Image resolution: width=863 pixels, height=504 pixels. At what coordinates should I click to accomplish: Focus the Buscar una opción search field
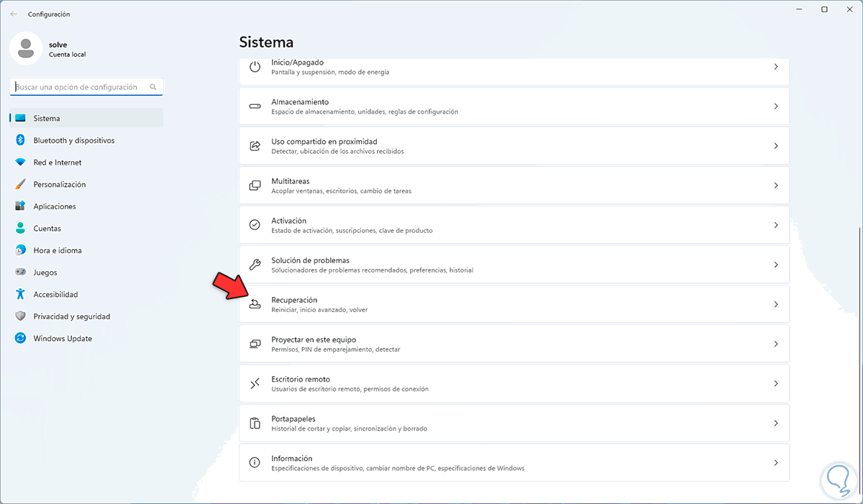coord(82,87)
